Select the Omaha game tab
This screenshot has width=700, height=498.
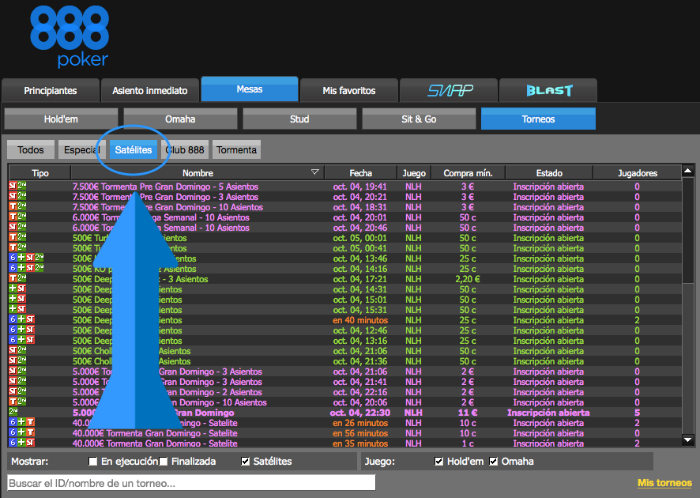180,119
